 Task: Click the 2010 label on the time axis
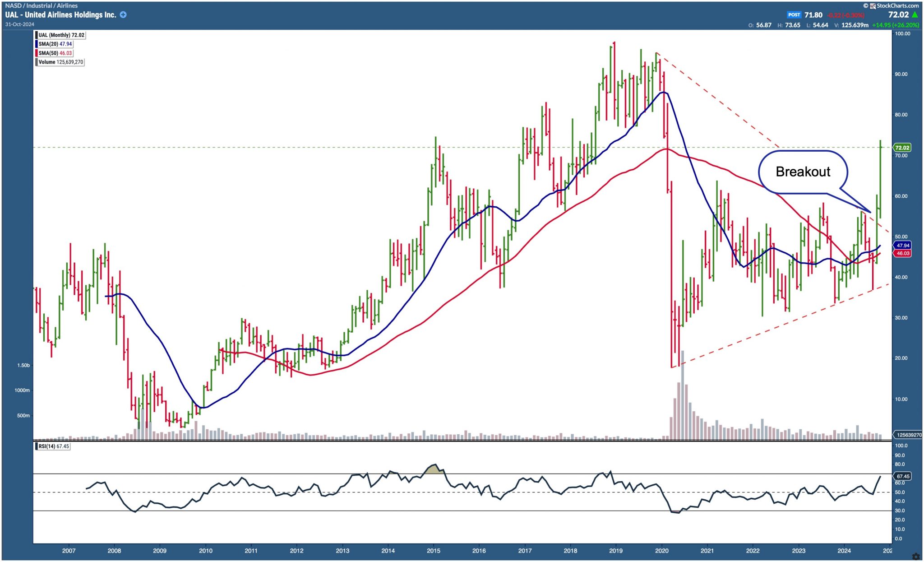click(205, 551)
